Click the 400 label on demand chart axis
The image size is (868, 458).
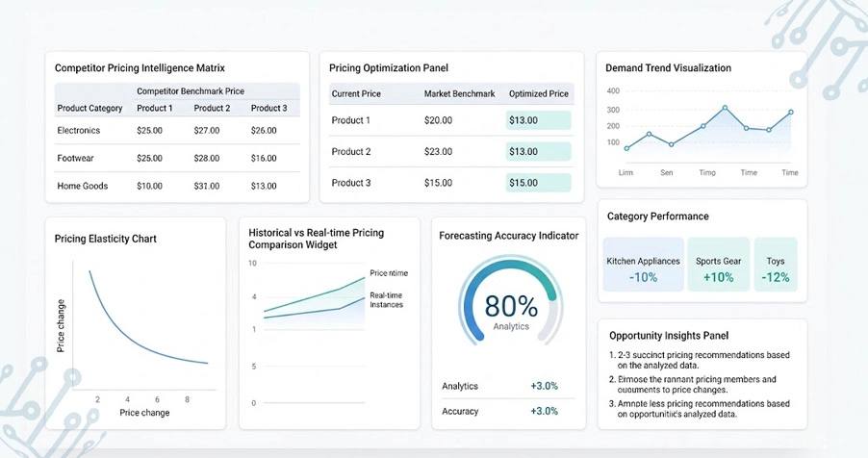point(613,90)
